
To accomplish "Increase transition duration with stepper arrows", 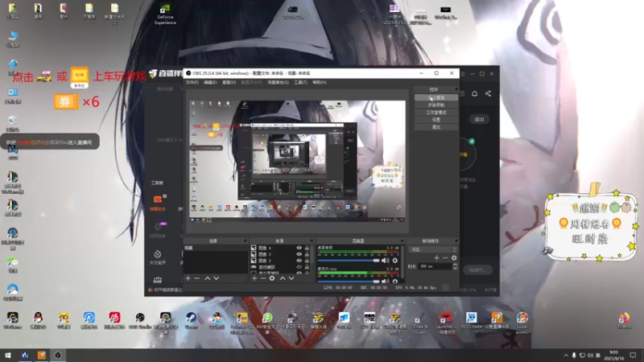I will 455,265.
